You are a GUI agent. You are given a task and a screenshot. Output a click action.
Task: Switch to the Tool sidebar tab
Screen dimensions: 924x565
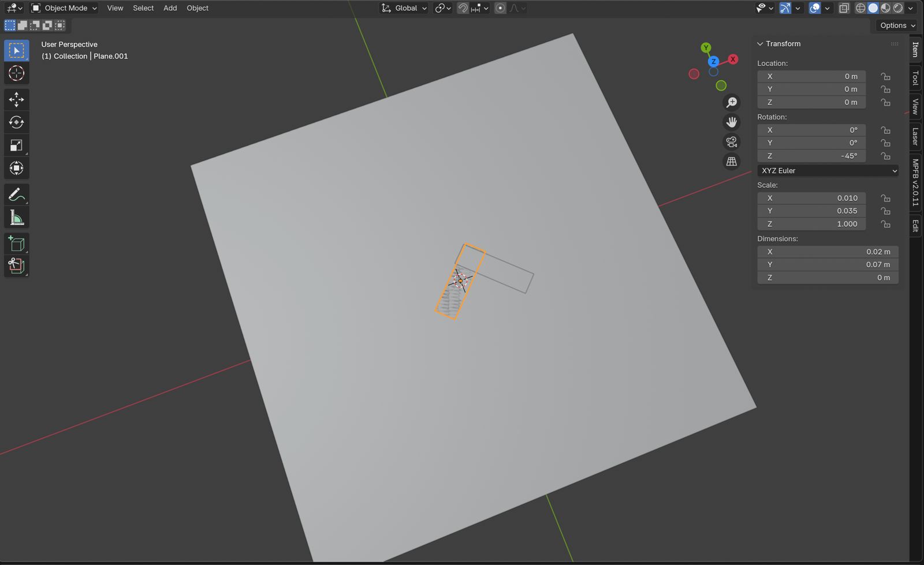point(915,78)
